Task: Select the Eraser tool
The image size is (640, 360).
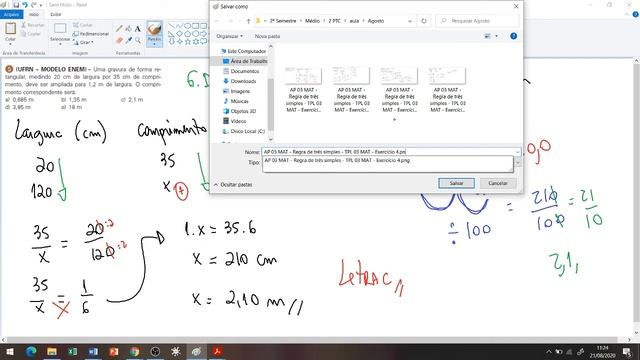Action: click(x=119, y=40)
